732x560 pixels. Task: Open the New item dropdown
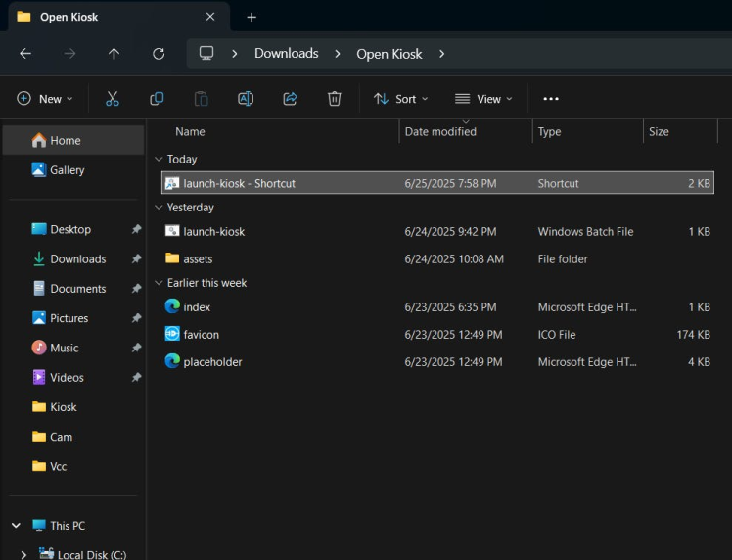[44, 99]
